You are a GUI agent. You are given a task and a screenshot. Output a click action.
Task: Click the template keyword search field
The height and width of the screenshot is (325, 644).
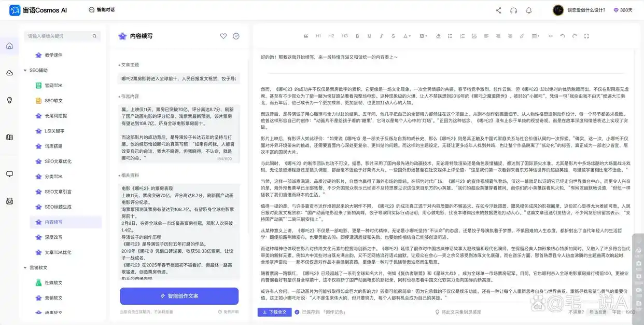(60, 36)
